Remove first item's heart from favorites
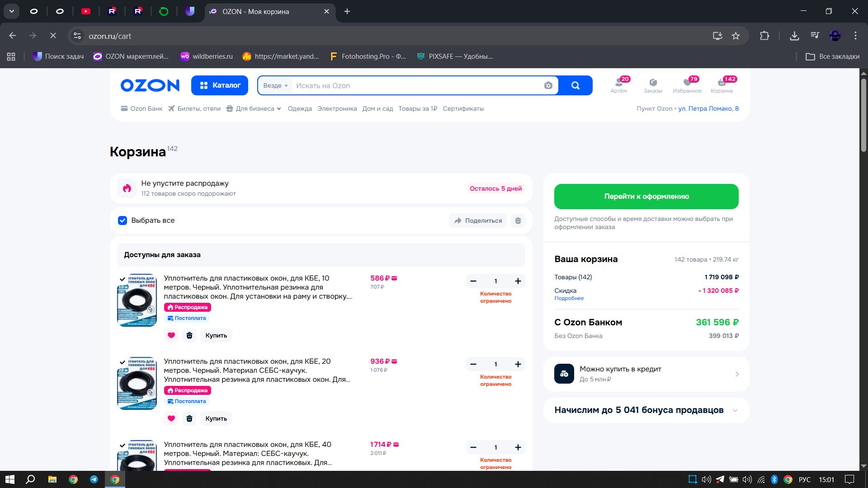Viewport: 868px width, 488px height. tap(171, 335)
